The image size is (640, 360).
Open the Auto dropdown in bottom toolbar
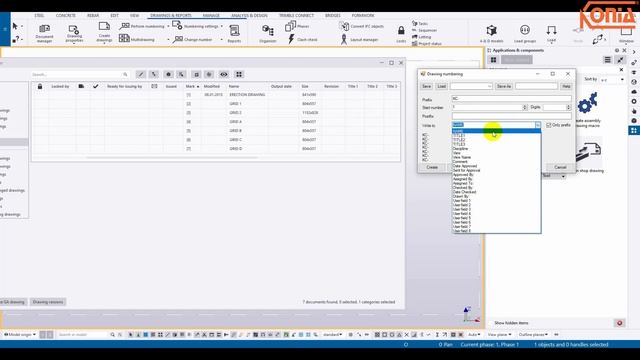click(x=474, y=334)
